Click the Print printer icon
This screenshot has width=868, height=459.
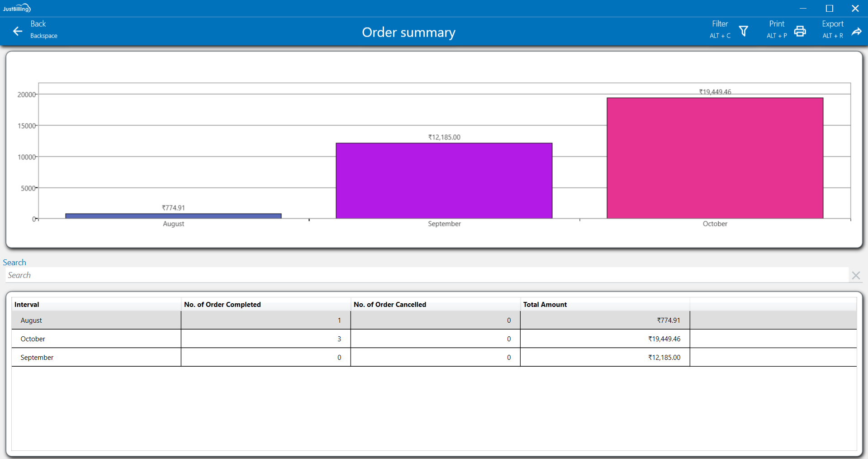pyautogui.click(x=800, y=31)
